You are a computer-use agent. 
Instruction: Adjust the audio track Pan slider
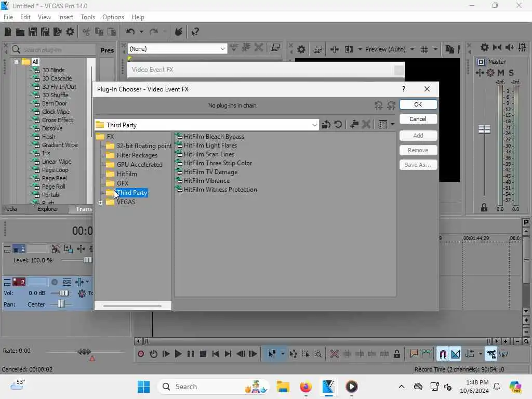[x=61, y=304]
